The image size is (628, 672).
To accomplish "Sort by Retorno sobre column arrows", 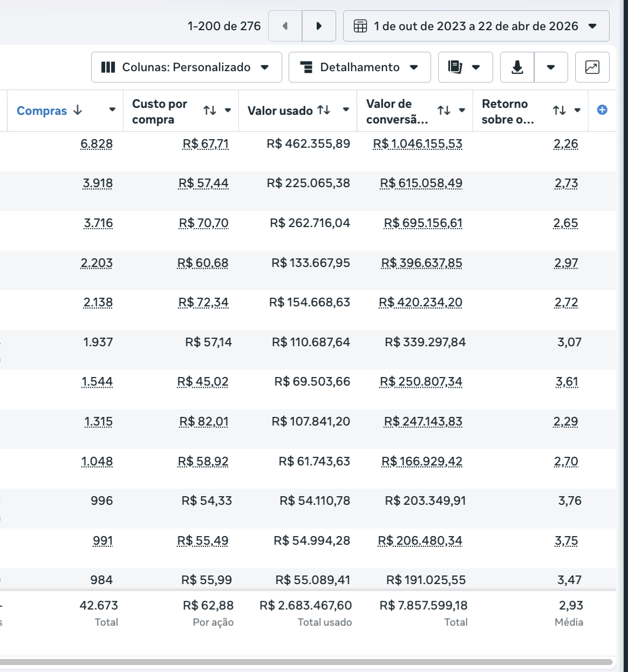I will pyautogui.click(x=559, y=110).
